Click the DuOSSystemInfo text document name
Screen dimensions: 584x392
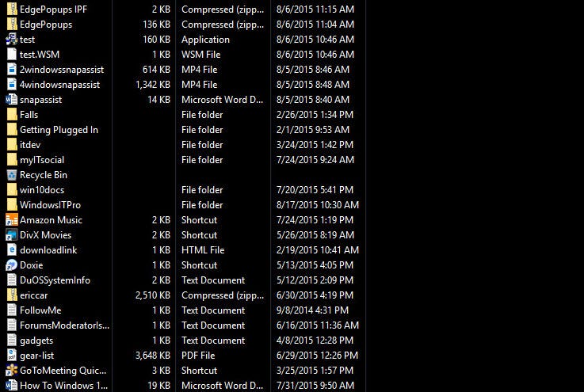[55, 280]
